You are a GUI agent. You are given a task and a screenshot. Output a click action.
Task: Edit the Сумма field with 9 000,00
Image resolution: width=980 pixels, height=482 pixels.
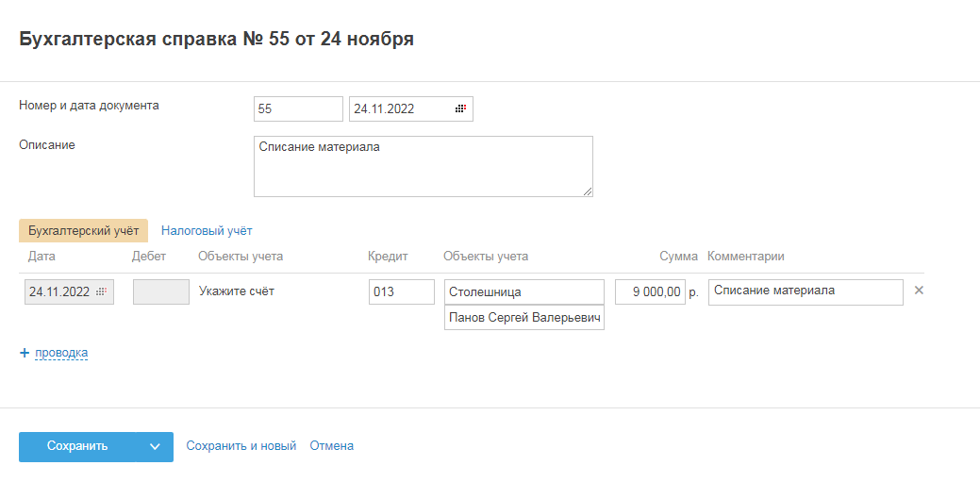pyautogui.click(x=650, y=292)
